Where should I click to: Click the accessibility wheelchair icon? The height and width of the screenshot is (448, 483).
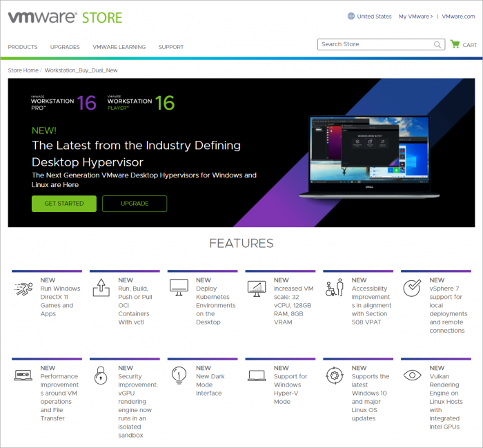pyautogui.click(x=335, y=287)
